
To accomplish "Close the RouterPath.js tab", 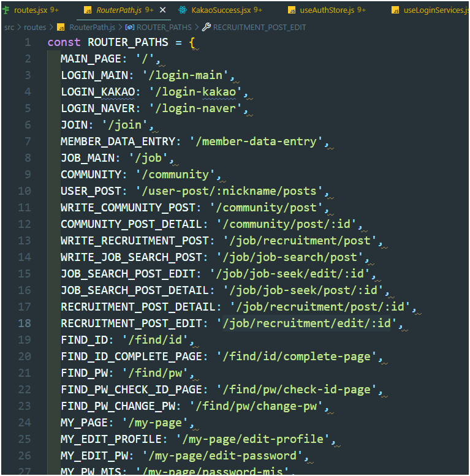I will click(163, 10).
